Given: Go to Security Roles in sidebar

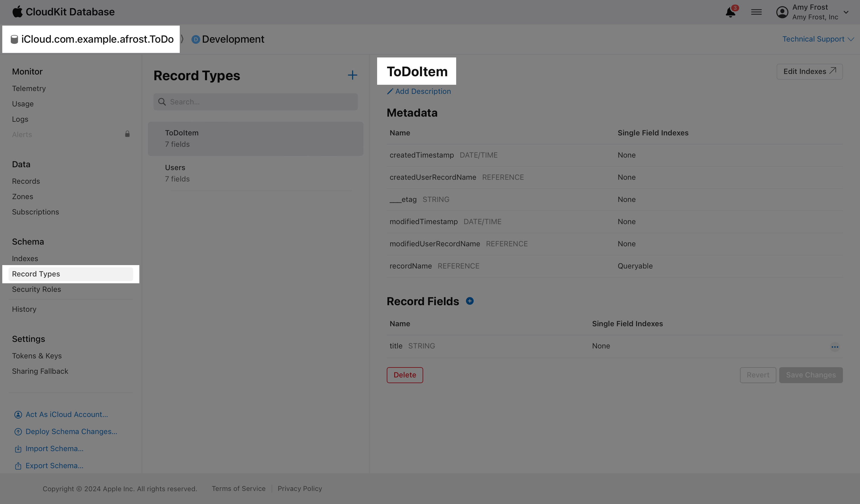Looking at the screenshot, I should click(x=36, y=289).
